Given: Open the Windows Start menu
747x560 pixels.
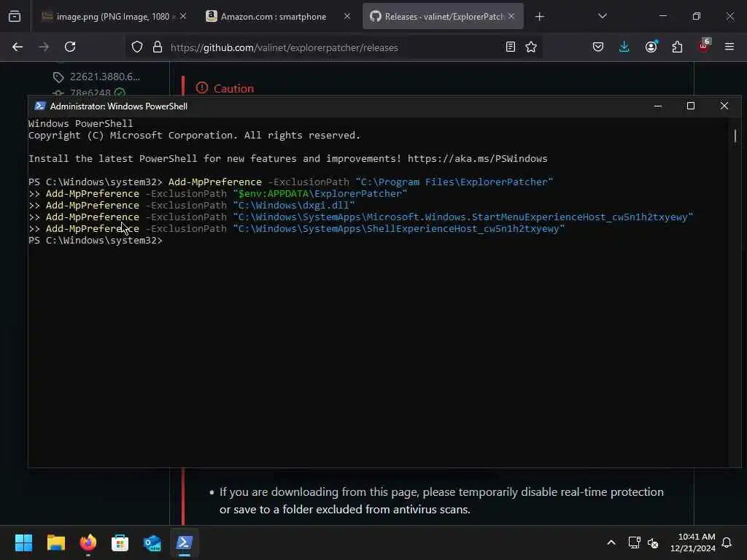Looking at the screenshot, I should point(23,542).
